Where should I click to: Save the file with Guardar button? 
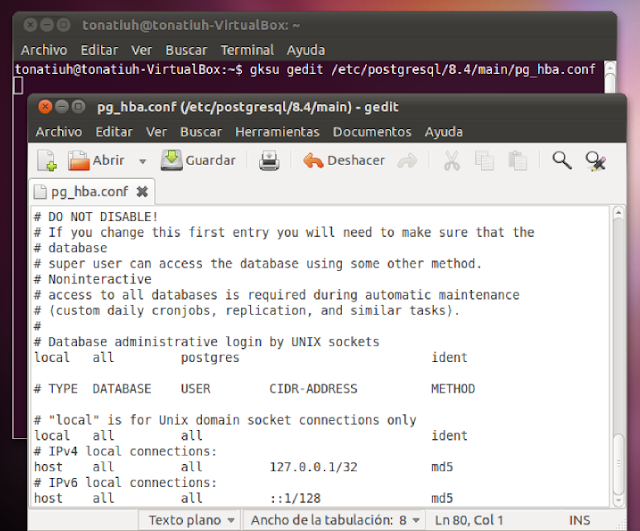(198, 160)
